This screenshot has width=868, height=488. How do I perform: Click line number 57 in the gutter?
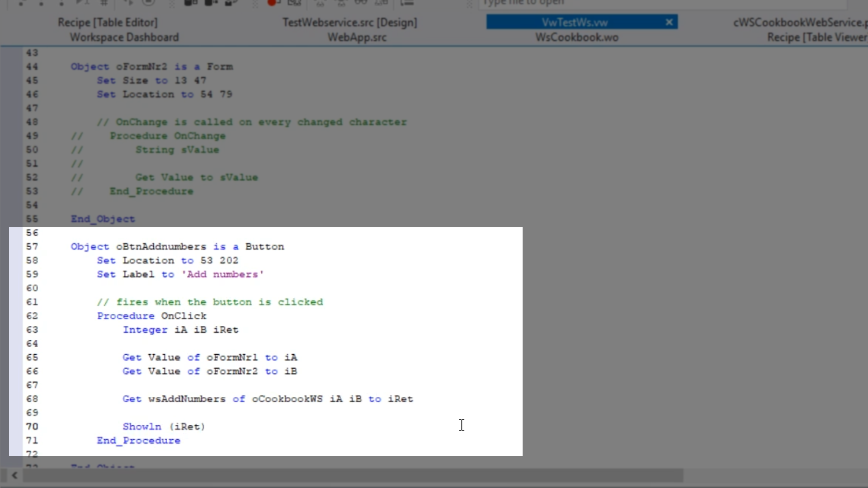tap(32, 247)
